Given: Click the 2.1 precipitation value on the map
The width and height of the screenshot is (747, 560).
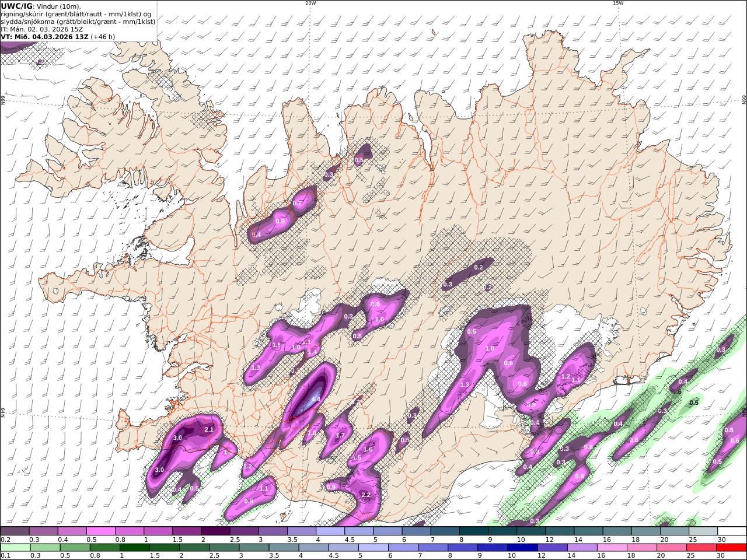Looking at the screenshot, I should 210,429.
